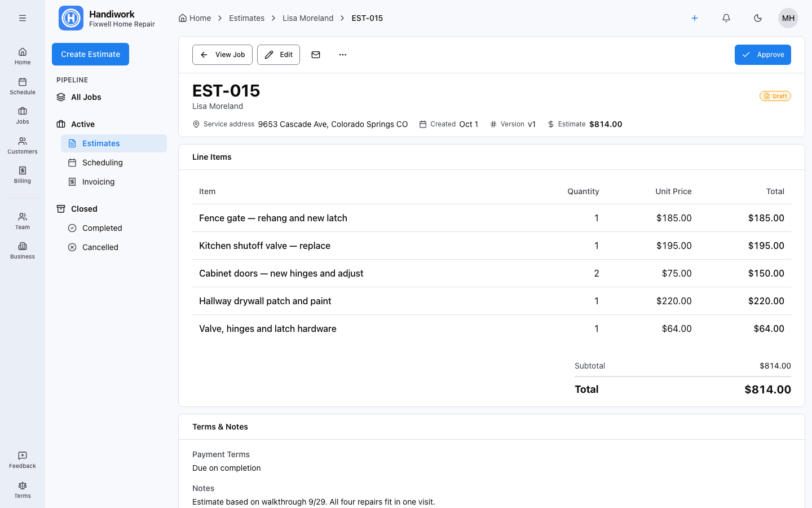Go to Home breadcrumb link
The width and height of the screenshot is (812, 508).
195,18
